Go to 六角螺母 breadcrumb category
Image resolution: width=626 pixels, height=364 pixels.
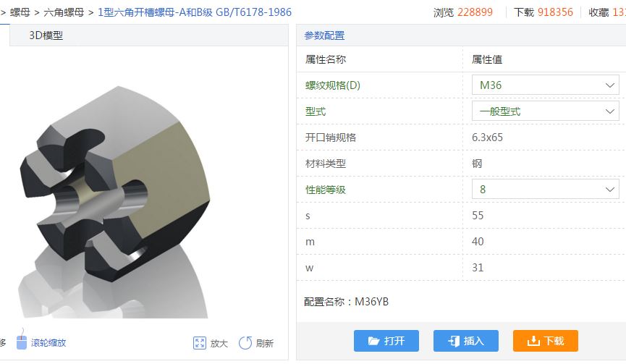[x=64, y=12]
